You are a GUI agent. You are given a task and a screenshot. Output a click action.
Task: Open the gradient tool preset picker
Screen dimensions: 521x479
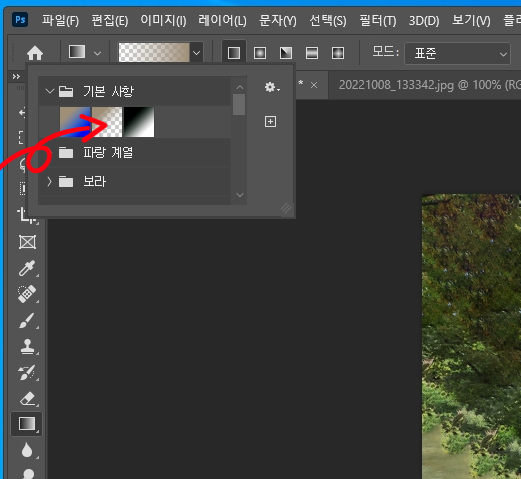point(85,52)
